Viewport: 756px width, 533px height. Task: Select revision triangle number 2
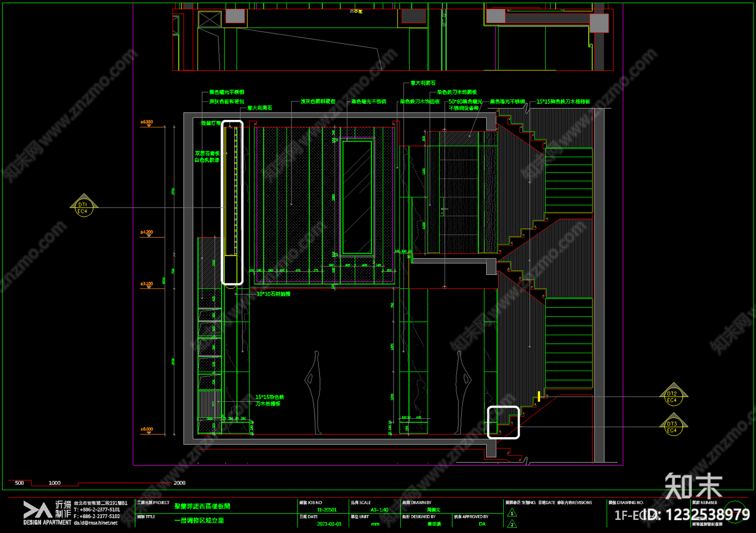pos(512,524)
